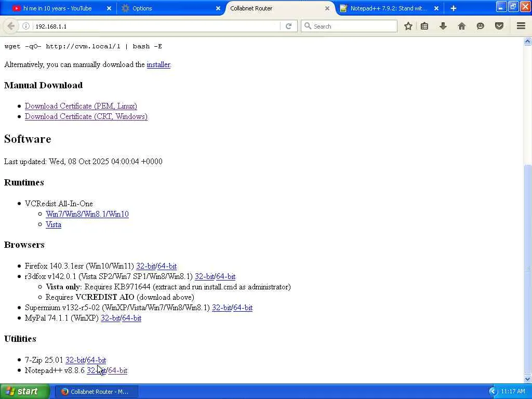Viewport: 532px width, 399px height.
Task: Open the Windows start menu
Action: (x=24, y=392)
